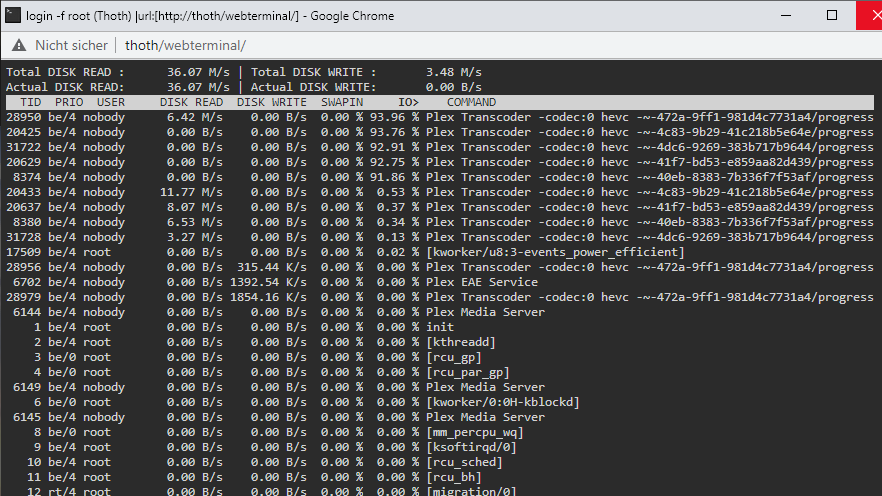The image size is (882, 496).
Task: Click the COMMAND column header
Action: click(x=471, y=102)
